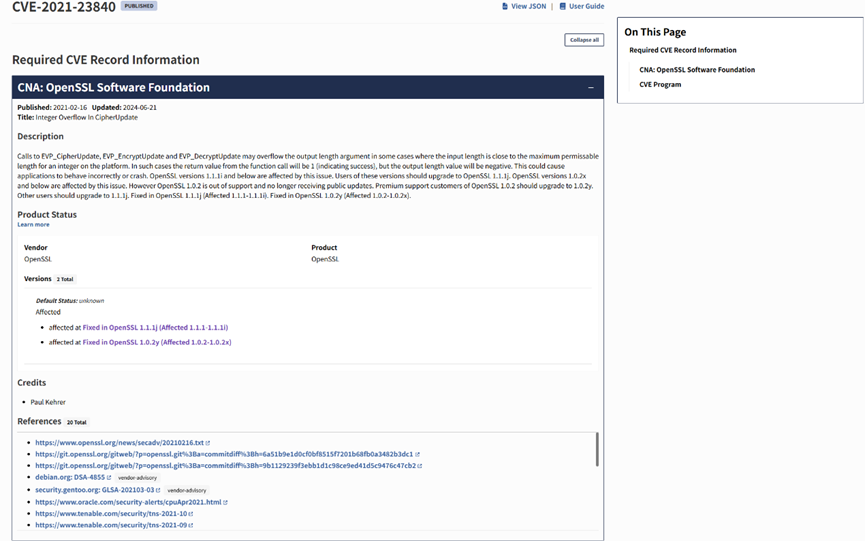Open git.openssl.org commitdiff 6a51b9e1 reference
This screenshot has height=541, width=865.
(x=224, y=454)
